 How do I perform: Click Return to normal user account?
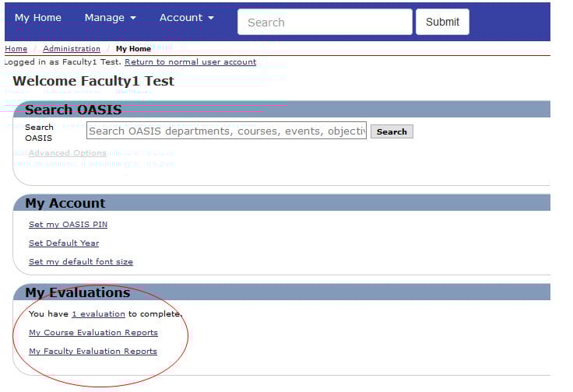coord(190,62)
